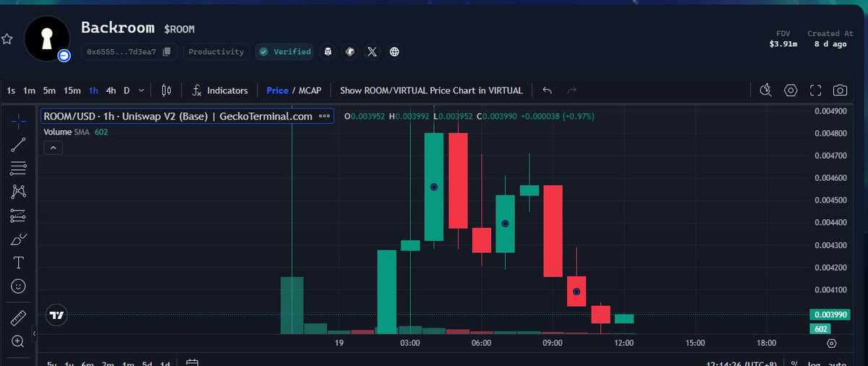Select the 15m timeframe
Image resolution: width=868 pixels, height=366 pixels.
coord(72,90)
